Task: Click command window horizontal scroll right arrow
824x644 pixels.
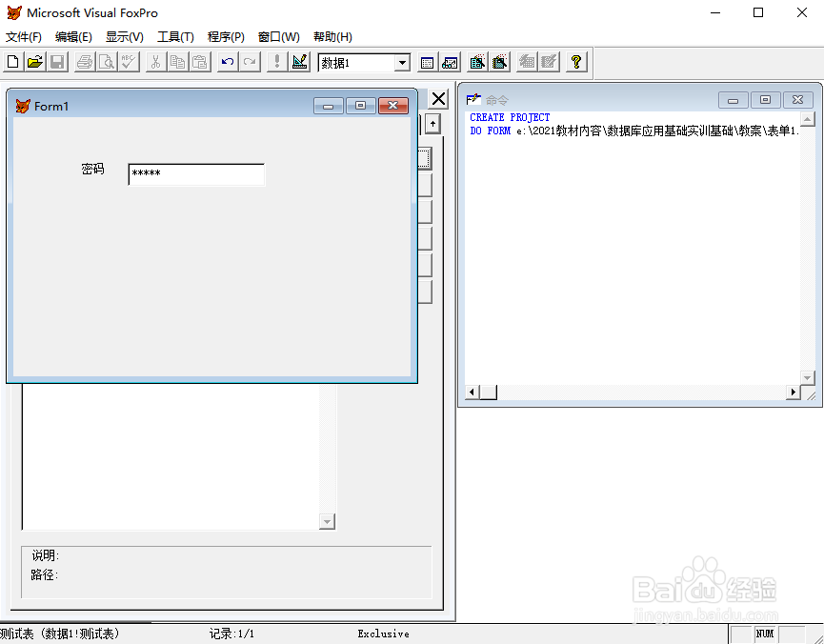Action: [793, 392]
